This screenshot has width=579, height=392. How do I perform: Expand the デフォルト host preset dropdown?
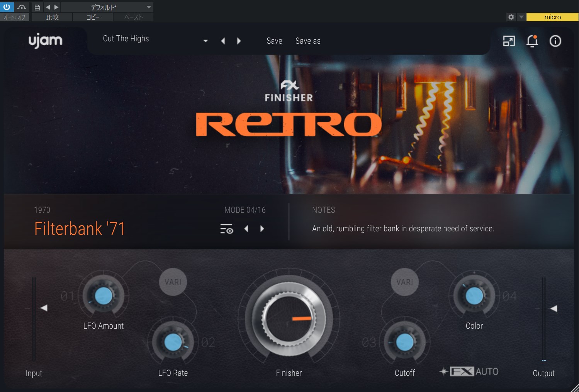coord(149,7)
